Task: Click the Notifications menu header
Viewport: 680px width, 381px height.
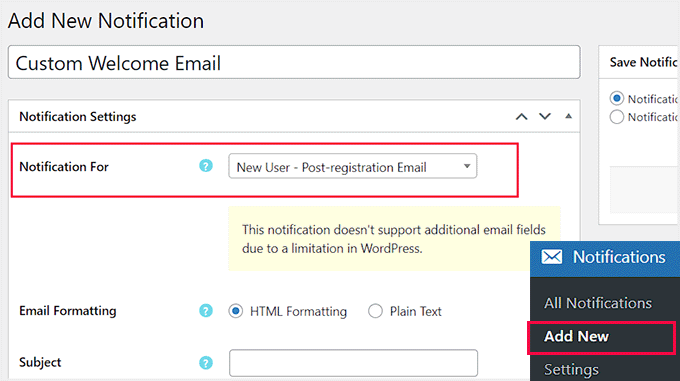Action: (x=605, y=259)
